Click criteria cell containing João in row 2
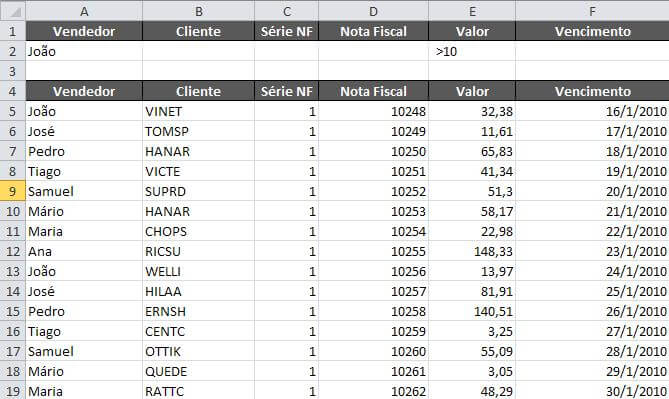Screen dimensions: 669x399 (84, 51)
